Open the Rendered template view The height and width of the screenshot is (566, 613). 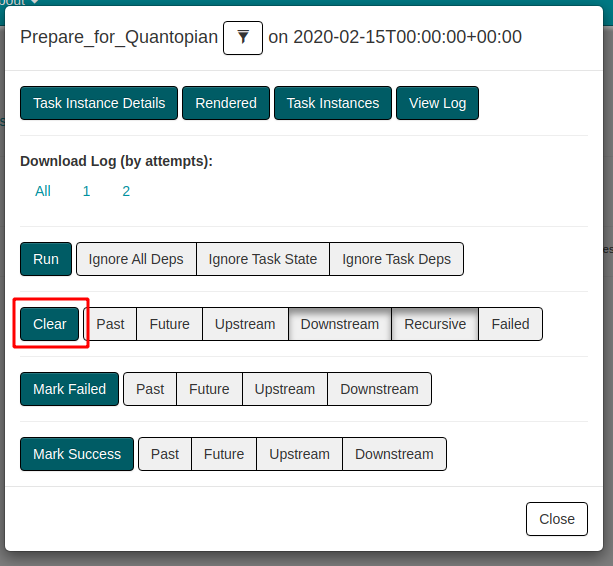226,103
